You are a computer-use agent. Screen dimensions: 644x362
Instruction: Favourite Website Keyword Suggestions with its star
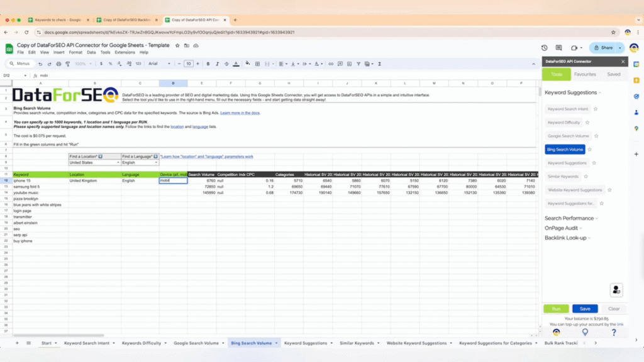pyautogui.click(x=609, y=190)
